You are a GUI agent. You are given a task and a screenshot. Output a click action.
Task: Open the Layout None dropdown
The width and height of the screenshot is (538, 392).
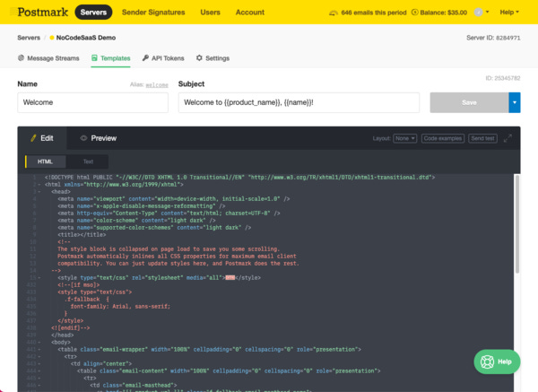click(x=405, y=138)
